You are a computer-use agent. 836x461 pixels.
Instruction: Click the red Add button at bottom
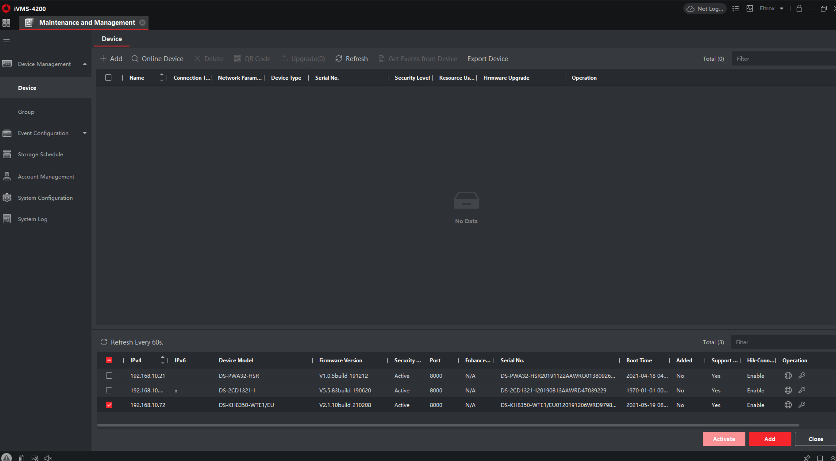pos(769,438)
